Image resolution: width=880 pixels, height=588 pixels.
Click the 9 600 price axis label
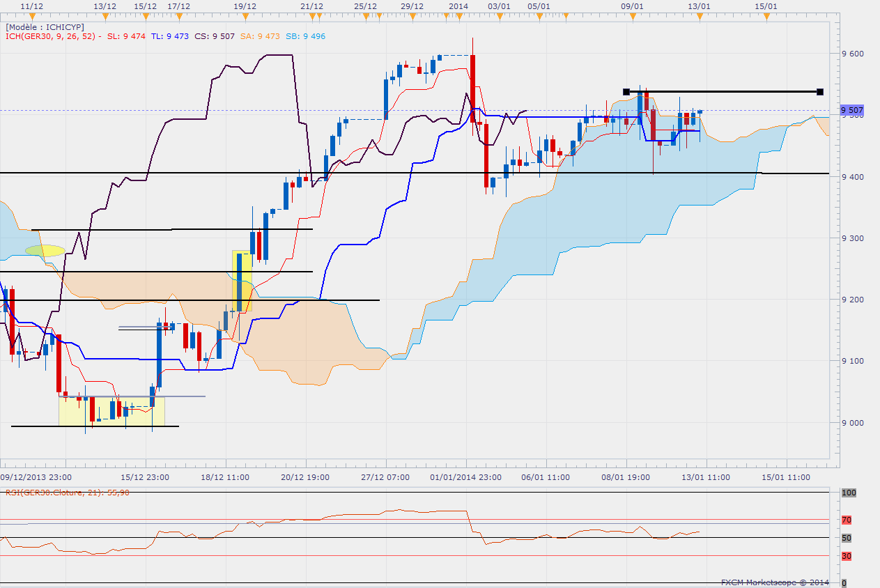click(853, 54)
